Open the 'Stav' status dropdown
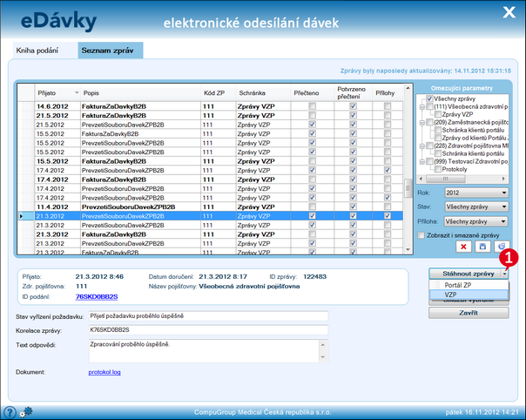The height and width of the screenshot is (420, 526). click(475, 207)
